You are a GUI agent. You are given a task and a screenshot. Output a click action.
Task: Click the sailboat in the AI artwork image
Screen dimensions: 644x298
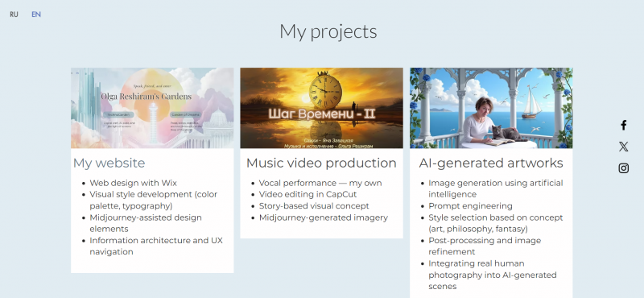tap(532, 101)
